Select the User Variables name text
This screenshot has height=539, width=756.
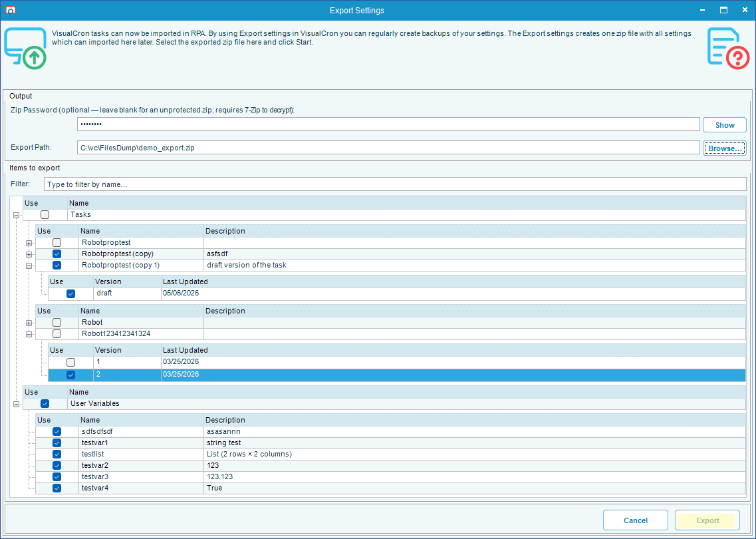(x=95, y=403)
